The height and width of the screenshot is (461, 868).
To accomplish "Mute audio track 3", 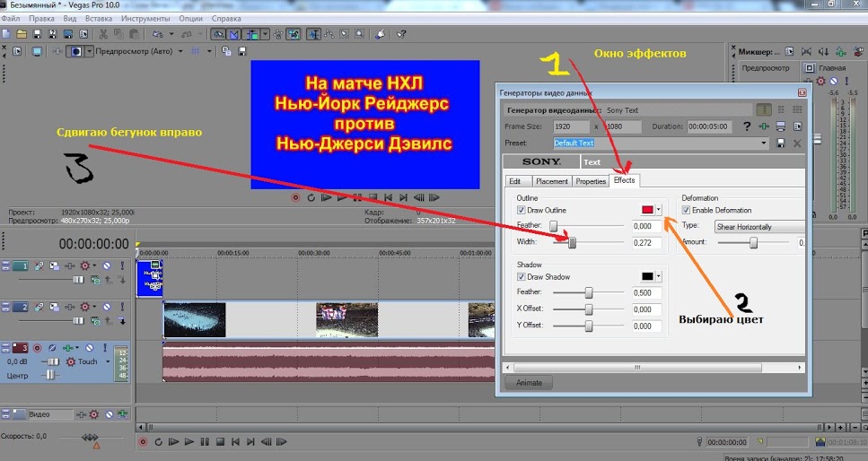I will [89, 348].
